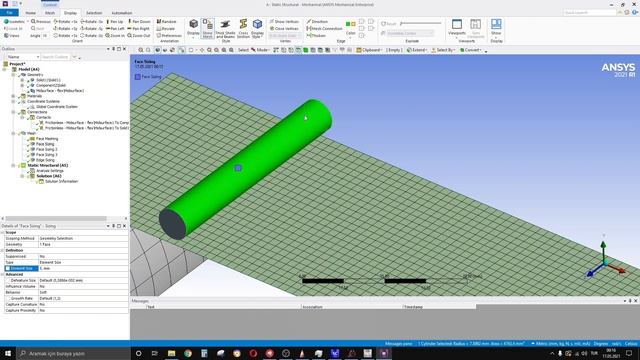The width and height of the screenshot is (640, 360).
Task: Open the Display dropdown in Style group
Action: tap(193, 28)
